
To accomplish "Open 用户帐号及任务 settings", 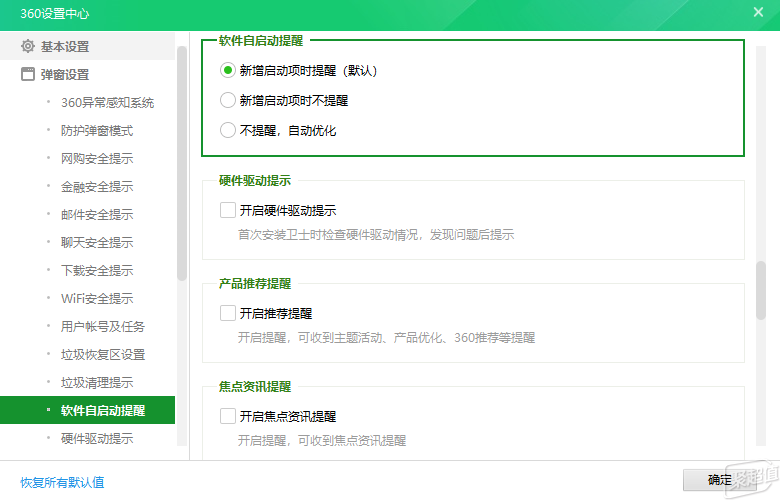I will tap(103, 326).
